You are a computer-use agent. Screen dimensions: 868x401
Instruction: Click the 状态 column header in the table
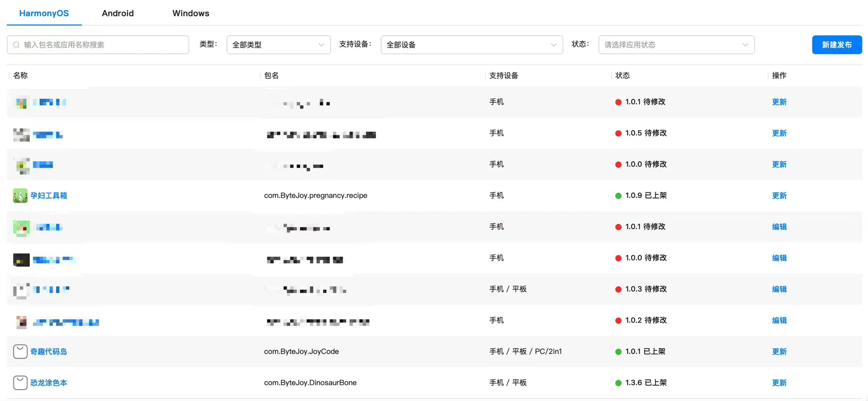click(623, 75)
